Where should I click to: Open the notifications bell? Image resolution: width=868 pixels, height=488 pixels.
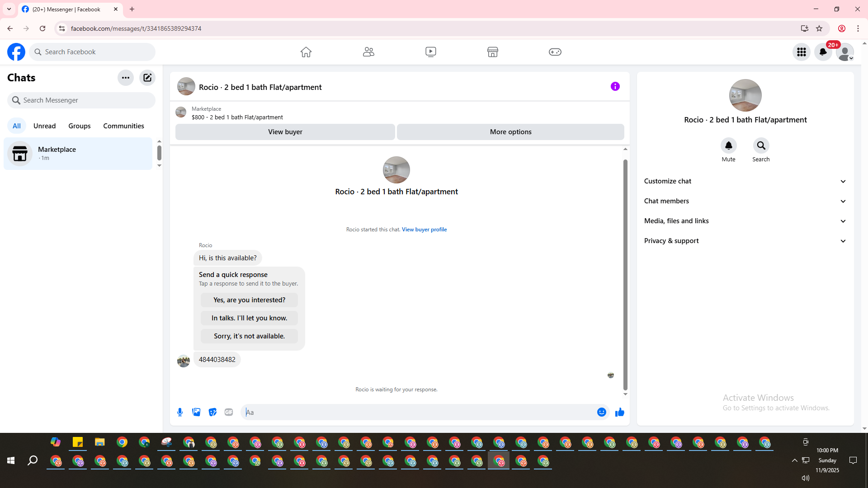[823, 52]
